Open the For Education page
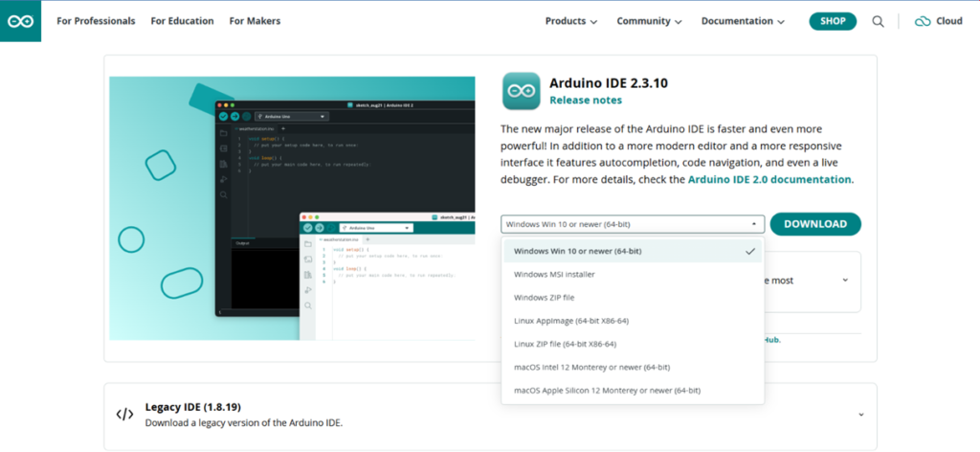 (182, 21)
